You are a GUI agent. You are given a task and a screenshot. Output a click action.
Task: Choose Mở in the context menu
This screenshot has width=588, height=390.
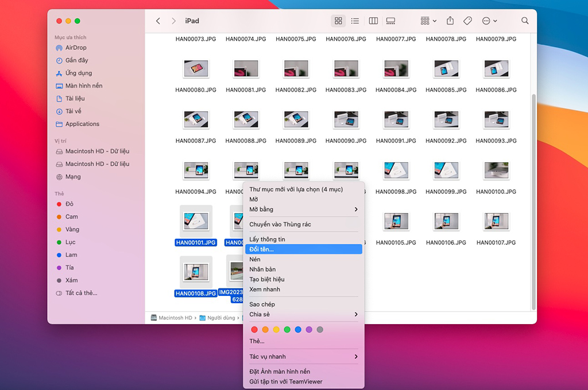pyautogui.click(x=304, y=200)
